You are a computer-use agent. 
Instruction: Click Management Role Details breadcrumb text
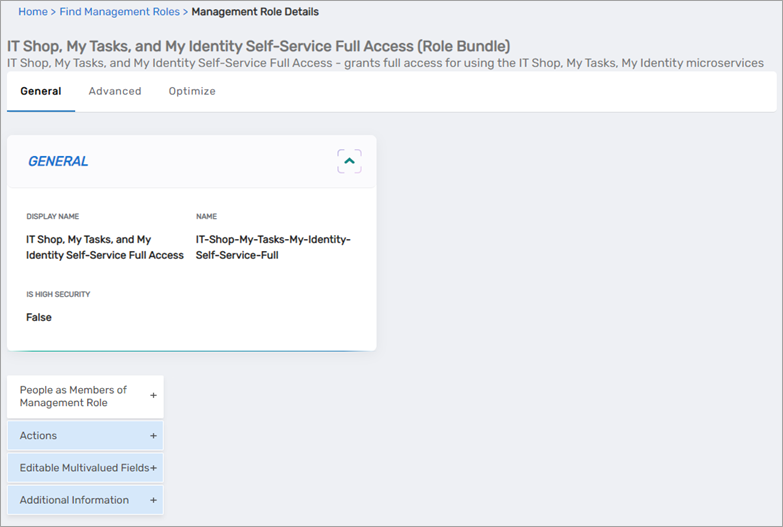click(255, 12)
